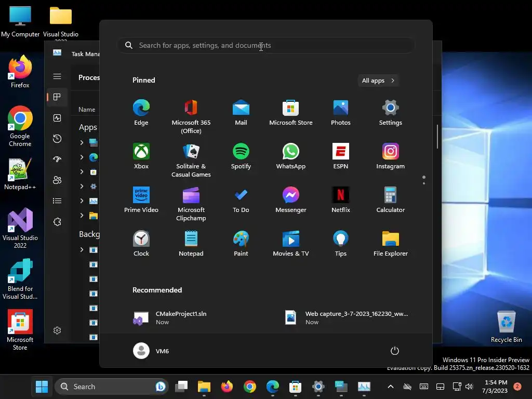Open Settings from the pinned apps
Image resolution: width=532 pixels, height=399 pixels.
391,113
